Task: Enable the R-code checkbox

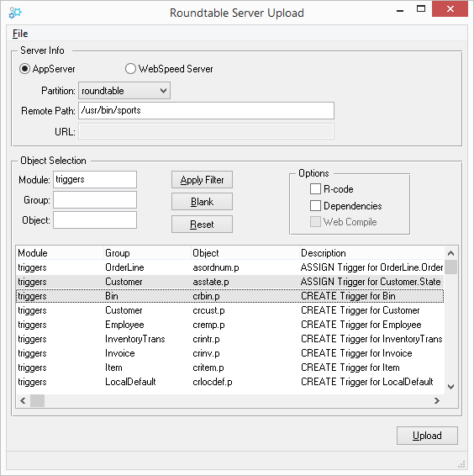Action: click(315, 189)
